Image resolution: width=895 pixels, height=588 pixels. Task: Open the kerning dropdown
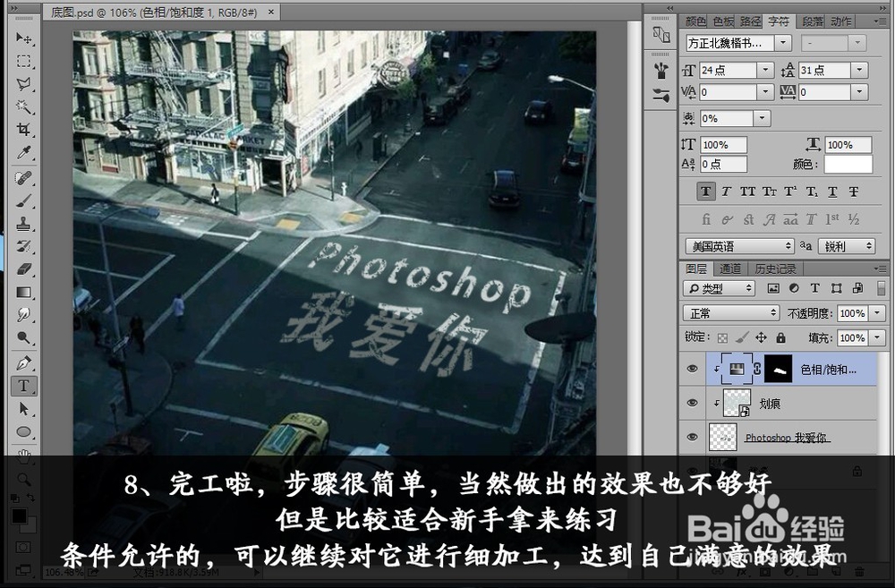pyautogui.click(x=765, y=92)
